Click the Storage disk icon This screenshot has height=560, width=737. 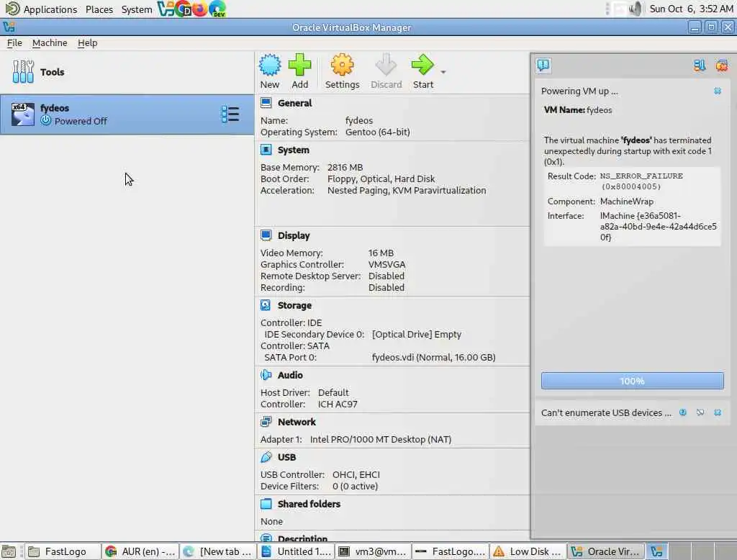tap(266, 305)
